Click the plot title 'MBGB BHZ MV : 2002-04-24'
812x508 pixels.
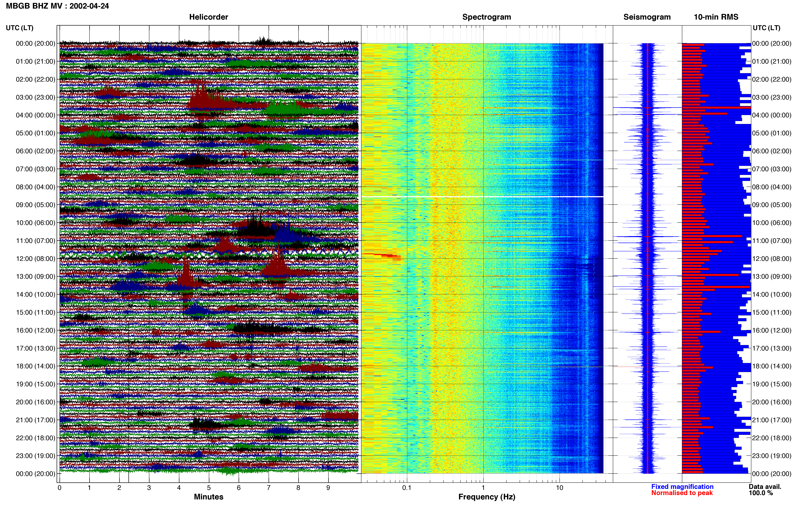[57, 6]
